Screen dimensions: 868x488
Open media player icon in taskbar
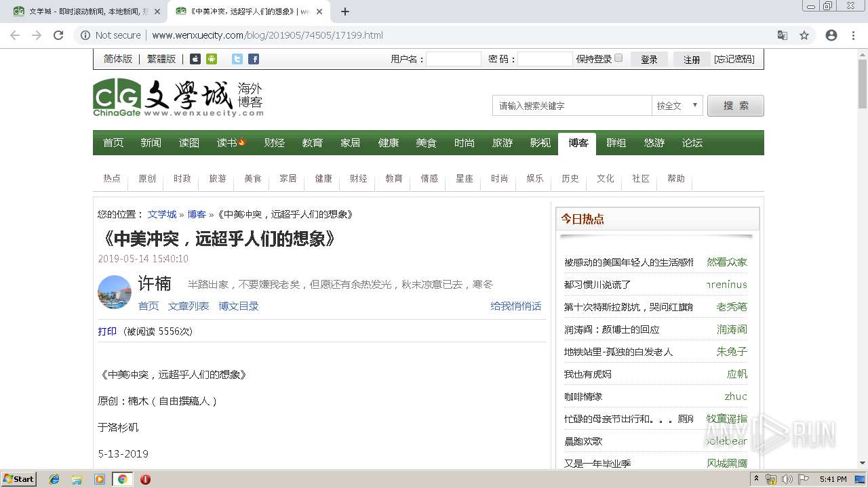[x=100, y=479]
